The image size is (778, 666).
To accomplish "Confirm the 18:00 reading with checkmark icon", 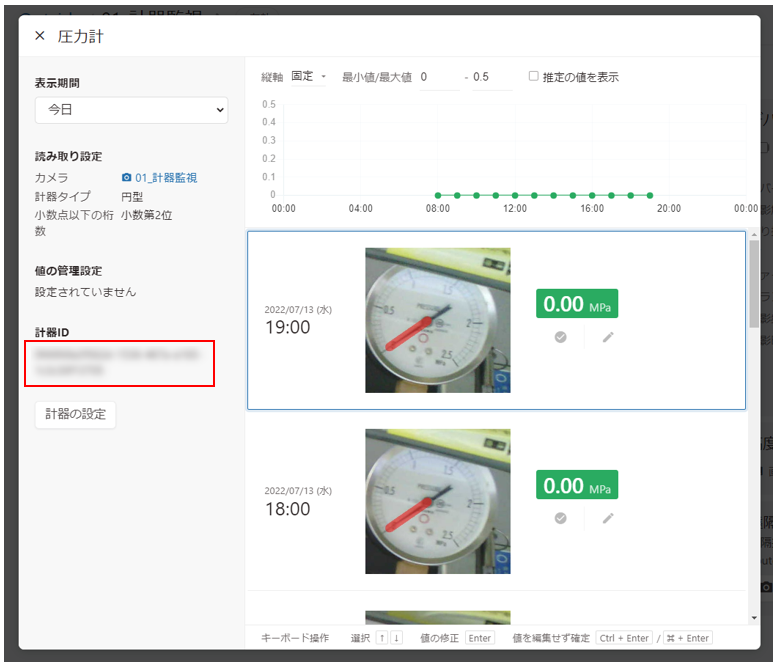I will point(560,519).
